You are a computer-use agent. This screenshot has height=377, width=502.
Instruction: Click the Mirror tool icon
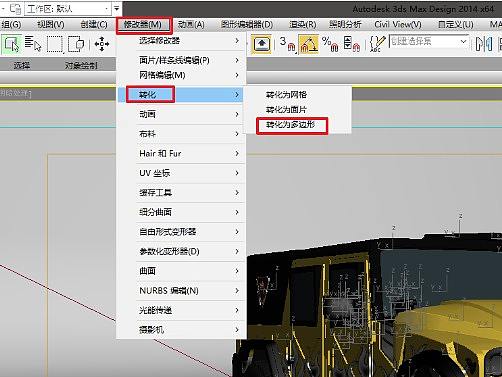[x=484, y=44]
